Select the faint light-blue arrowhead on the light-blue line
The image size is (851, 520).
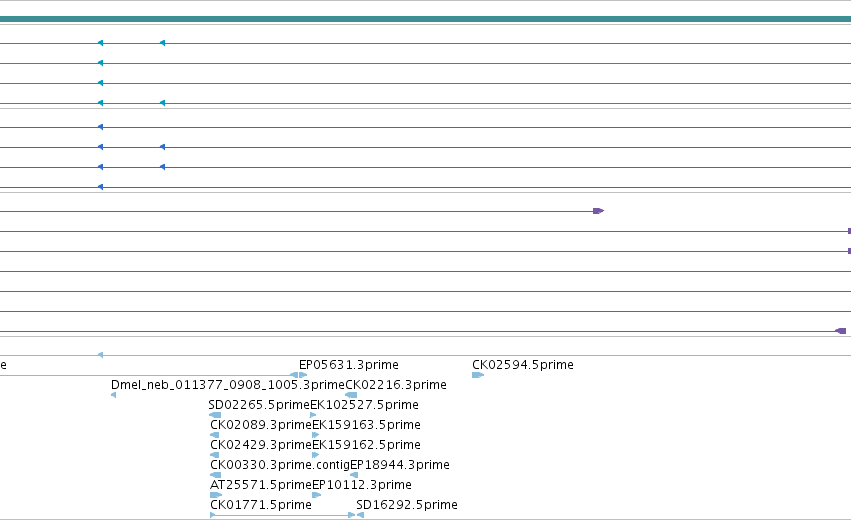click(x=100, y=355)
